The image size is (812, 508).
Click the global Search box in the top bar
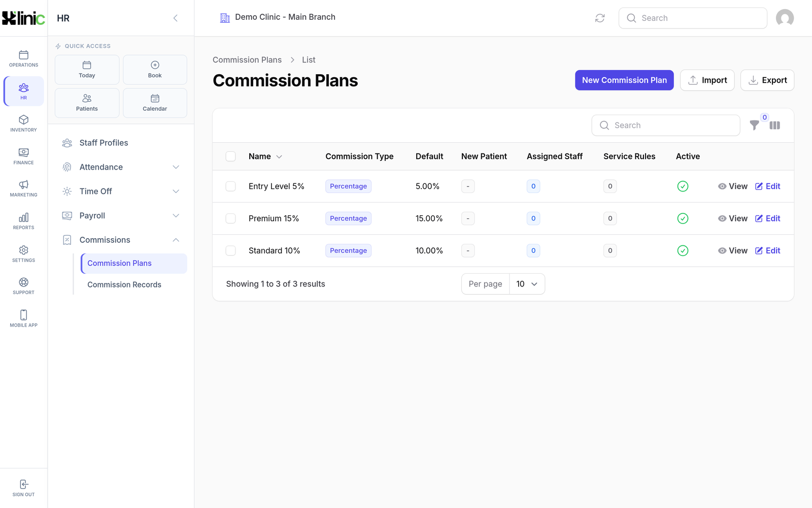pyautogui.click(x=693, y=18)
